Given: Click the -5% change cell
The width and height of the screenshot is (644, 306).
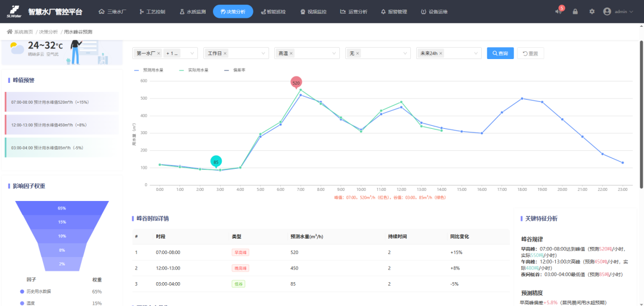Looking at the screenshot, I should click(454, 284).
